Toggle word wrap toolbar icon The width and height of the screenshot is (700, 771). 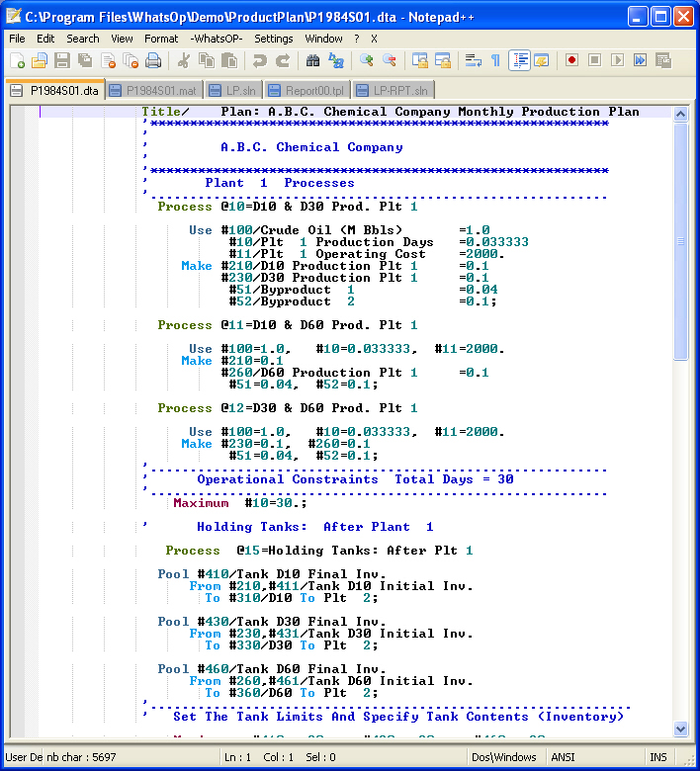(474, 61)
